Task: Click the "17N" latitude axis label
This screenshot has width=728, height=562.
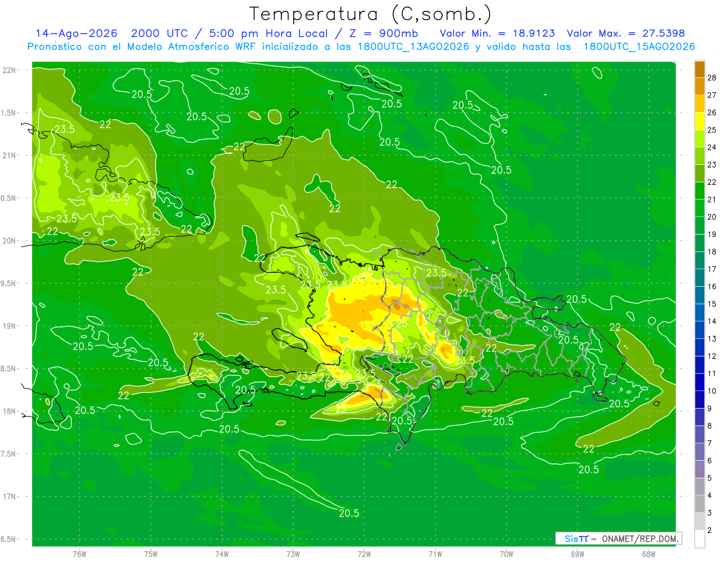Action: click(x=9, y=497)
